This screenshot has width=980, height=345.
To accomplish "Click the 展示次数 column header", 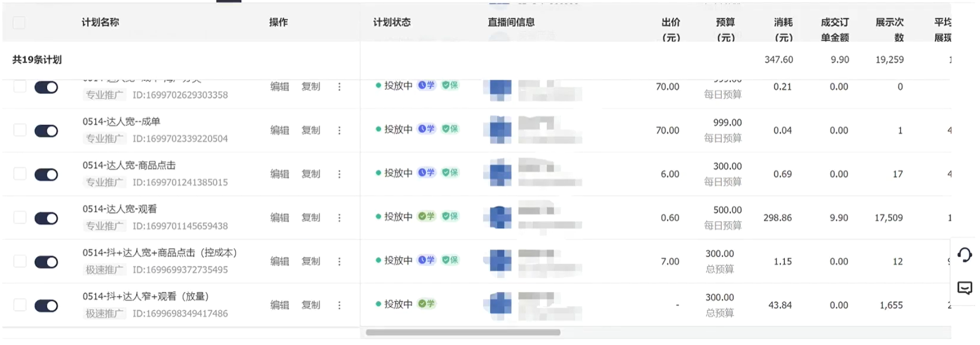I will (890, 29).
